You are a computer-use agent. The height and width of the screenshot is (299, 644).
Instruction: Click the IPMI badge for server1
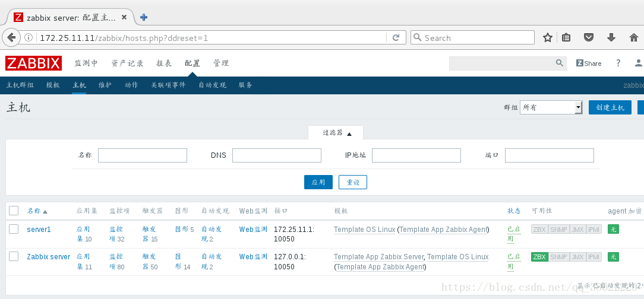pos(594,229)
